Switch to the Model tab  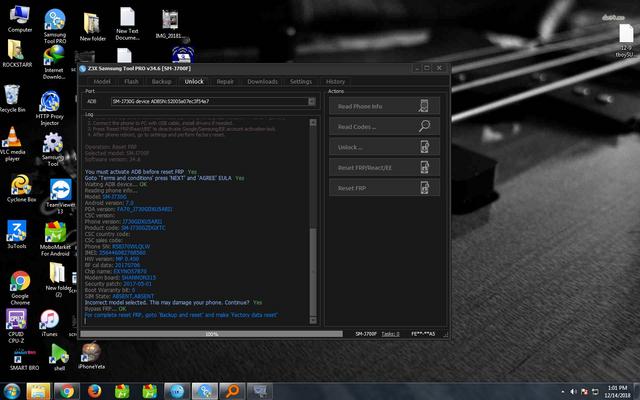(102, 82)
